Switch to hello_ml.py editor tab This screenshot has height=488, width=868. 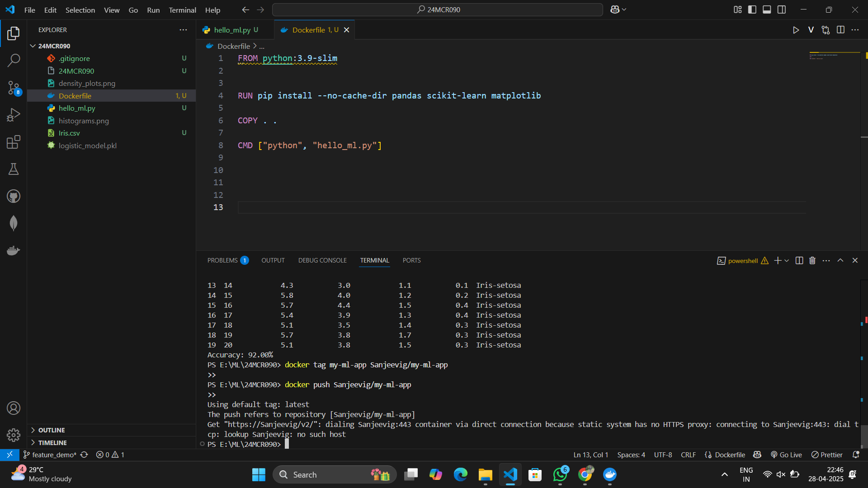(235, 30)
